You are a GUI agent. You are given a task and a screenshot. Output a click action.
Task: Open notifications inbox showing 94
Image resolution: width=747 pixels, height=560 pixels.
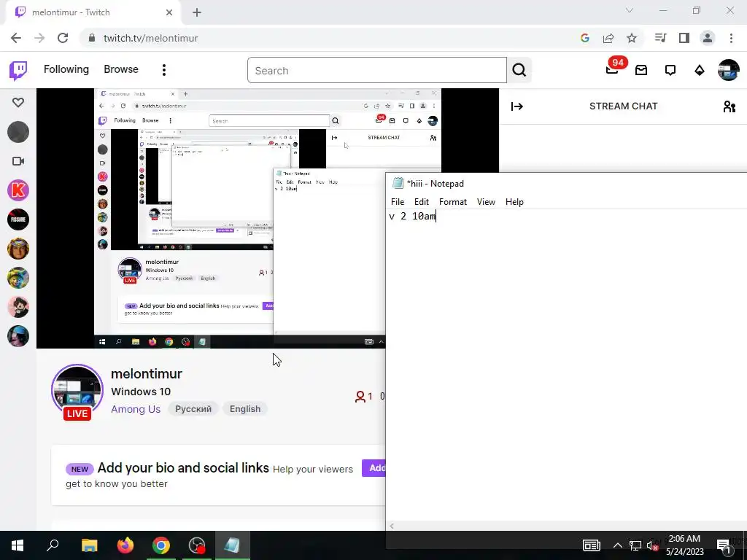click(x=612, y=69)
